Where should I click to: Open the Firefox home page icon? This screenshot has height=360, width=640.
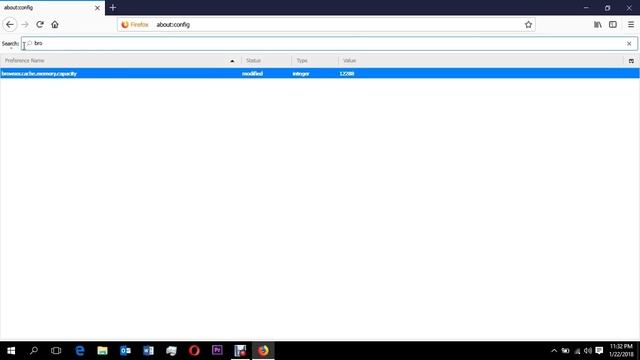click(55, 24)
